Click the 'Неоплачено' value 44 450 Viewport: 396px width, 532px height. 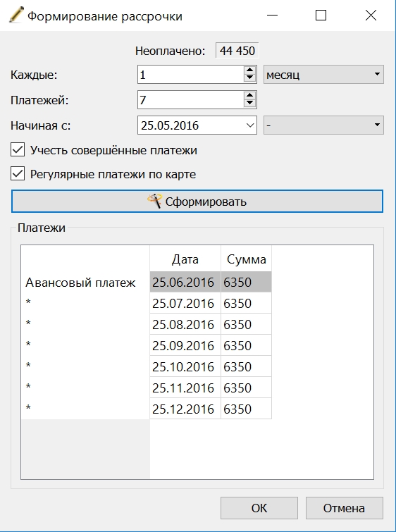pos(237,51)
